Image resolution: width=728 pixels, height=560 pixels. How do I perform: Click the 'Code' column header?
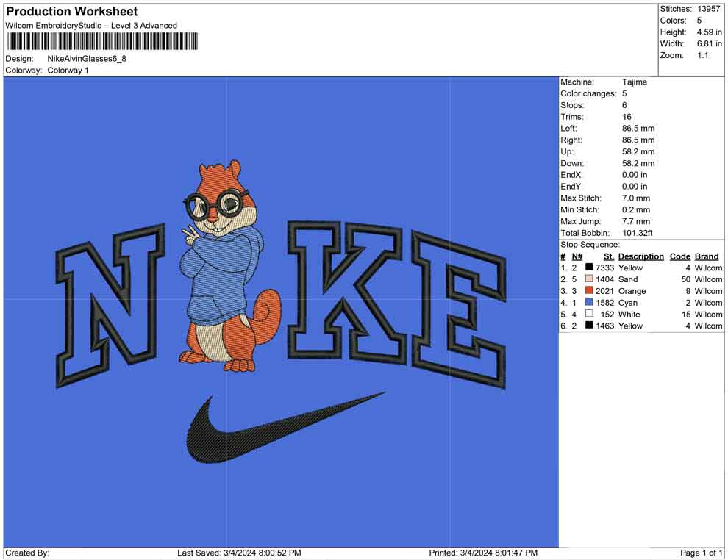tap(679, 256)
